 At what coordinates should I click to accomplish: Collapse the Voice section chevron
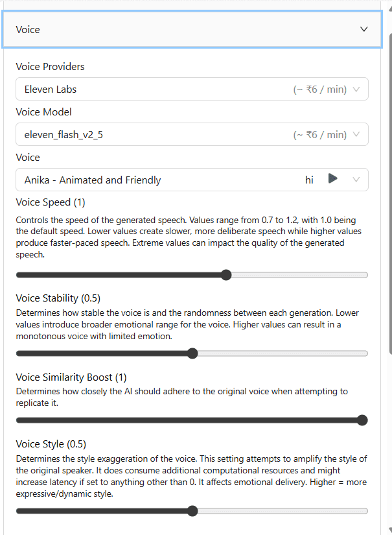pyautogui.click(x=364, y=29)
